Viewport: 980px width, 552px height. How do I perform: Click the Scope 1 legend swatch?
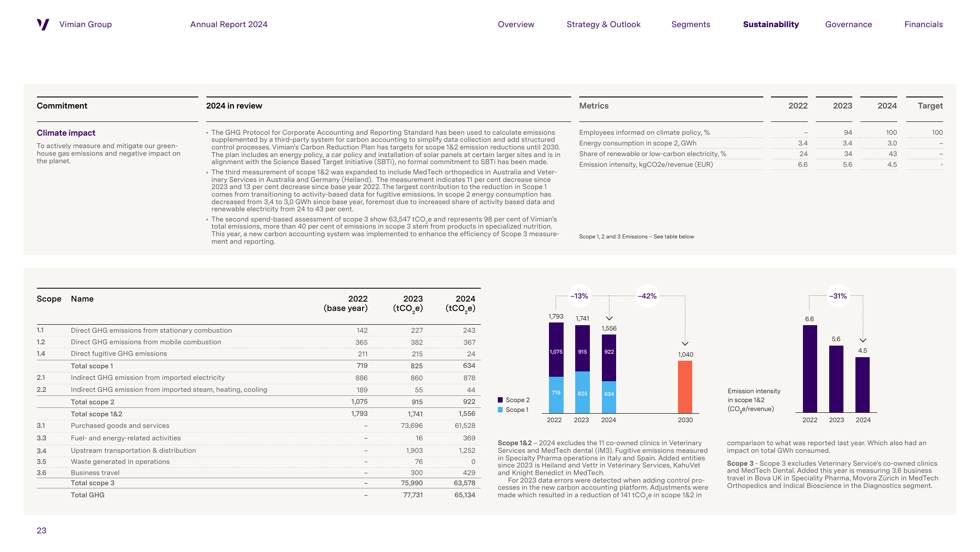(x=500, y=410)
